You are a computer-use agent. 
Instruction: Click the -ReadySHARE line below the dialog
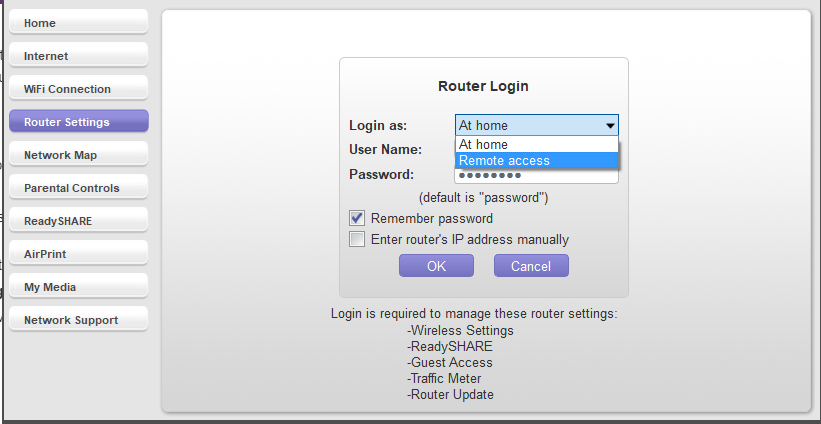[x=450, y=347]
